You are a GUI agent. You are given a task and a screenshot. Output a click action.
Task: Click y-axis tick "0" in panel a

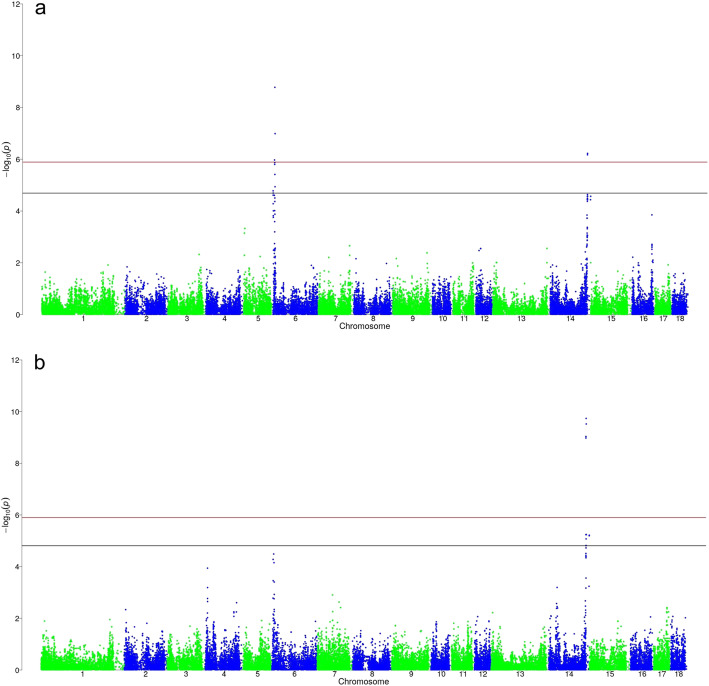(x=18, y=315)
